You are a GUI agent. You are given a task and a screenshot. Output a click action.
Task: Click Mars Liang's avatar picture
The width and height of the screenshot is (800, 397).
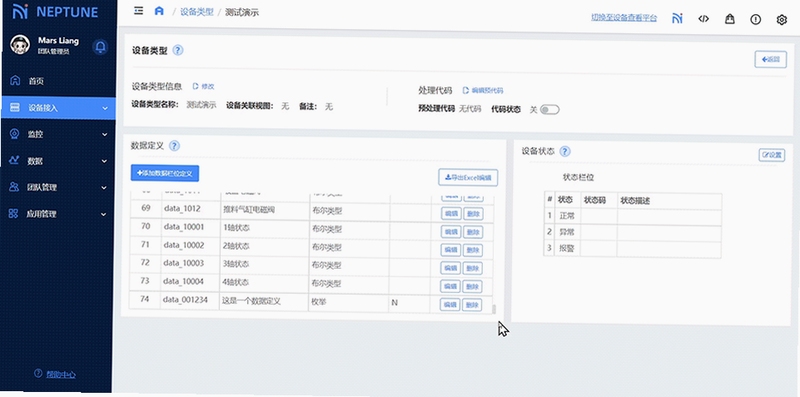coord(20,45)
